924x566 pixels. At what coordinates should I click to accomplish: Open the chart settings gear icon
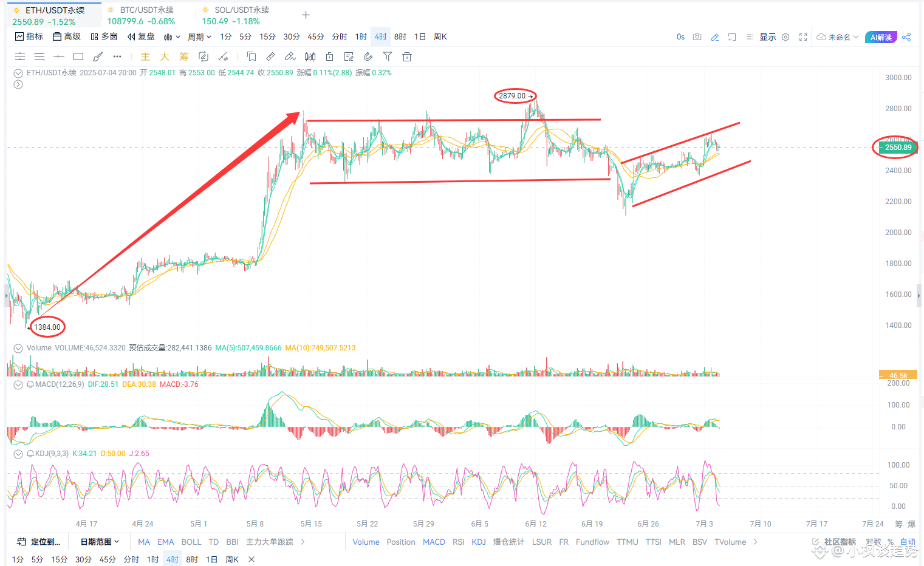[785, 36]
